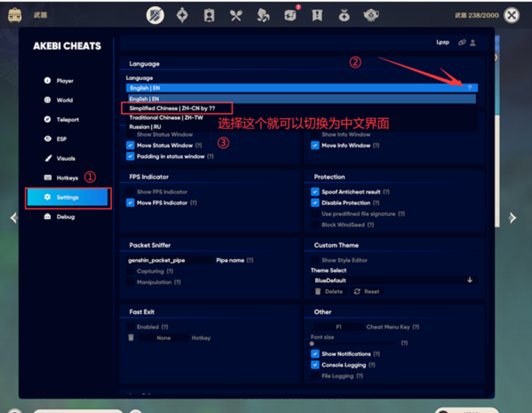Viewport: 532px width, 413px height.
Task: Click the Lpzp username label
Action: click(x=442, y=42)
